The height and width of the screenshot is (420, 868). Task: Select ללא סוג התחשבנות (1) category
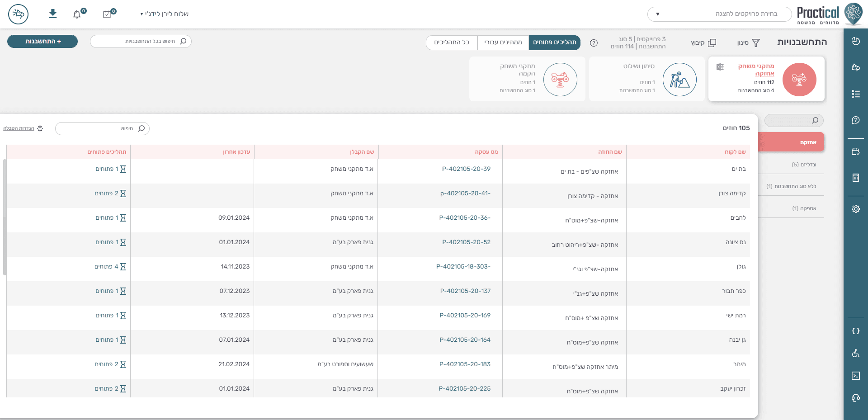pyautogui.click(x=791, y=186)
